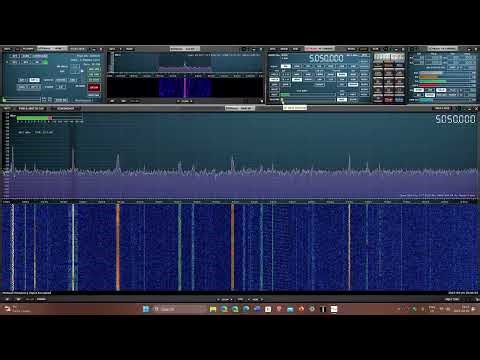Image resolution: width=480 pixels, height=360 pixels.
Task: Click the highlighted tab in main spectrum title bar
Action: tap(240, 108)
